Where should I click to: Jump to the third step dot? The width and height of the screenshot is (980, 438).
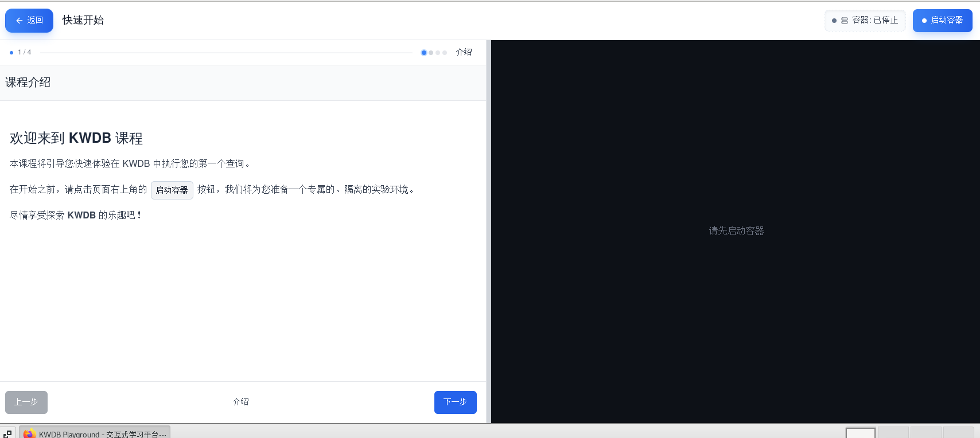click(x=438, y=53)
